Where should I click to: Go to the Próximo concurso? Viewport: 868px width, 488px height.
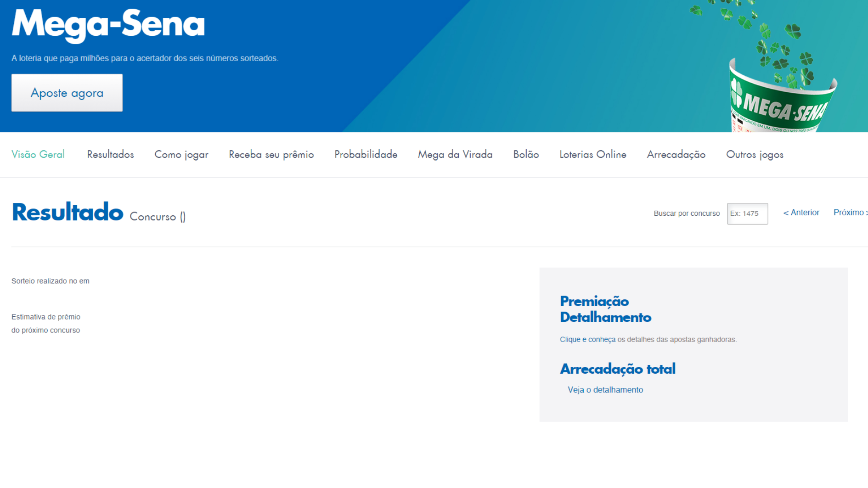pyautogui.click(x=851, y=213)
